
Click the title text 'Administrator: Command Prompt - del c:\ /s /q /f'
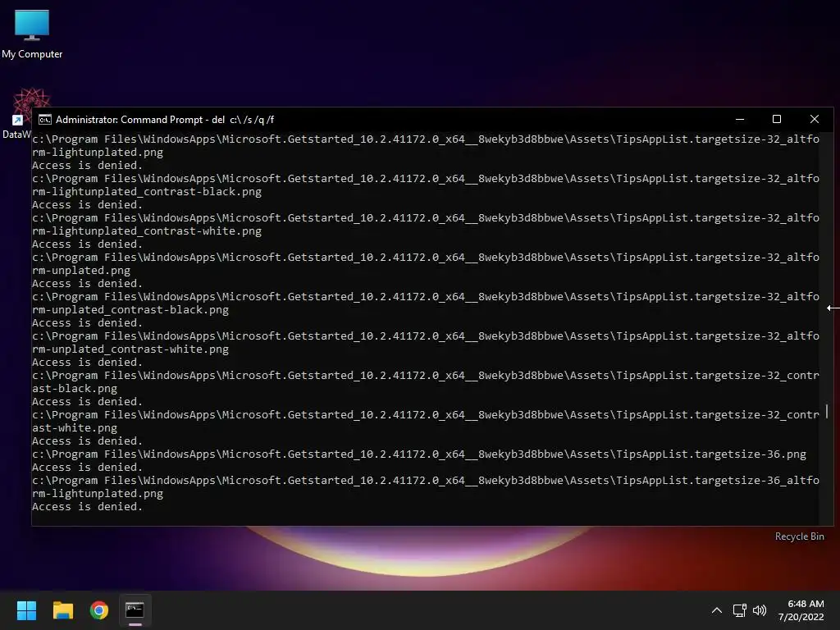click(x=165, y=120)
